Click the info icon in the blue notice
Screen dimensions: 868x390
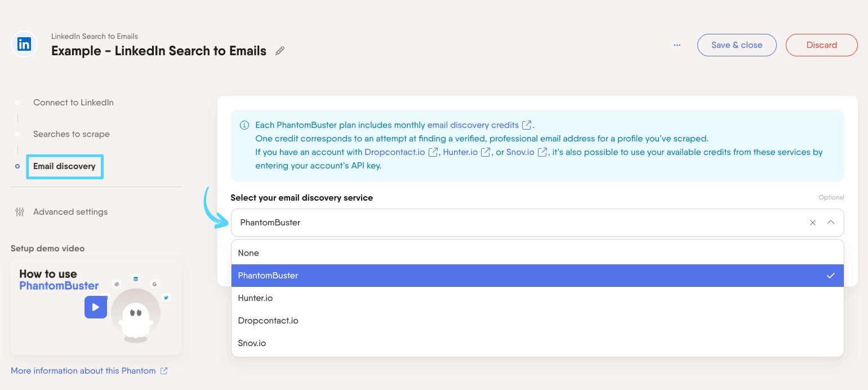tap(244, 125)
